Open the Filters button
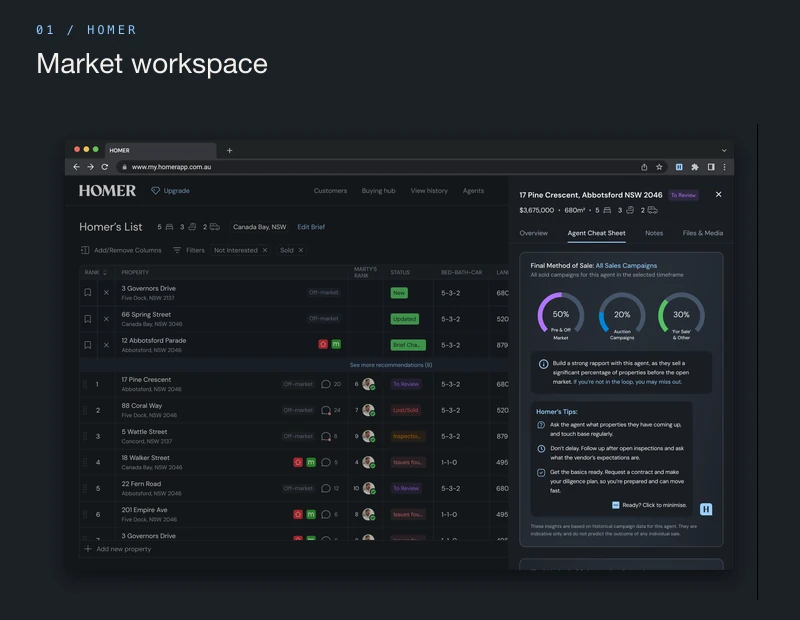The image size is (800, 620). tap(189, 250)
